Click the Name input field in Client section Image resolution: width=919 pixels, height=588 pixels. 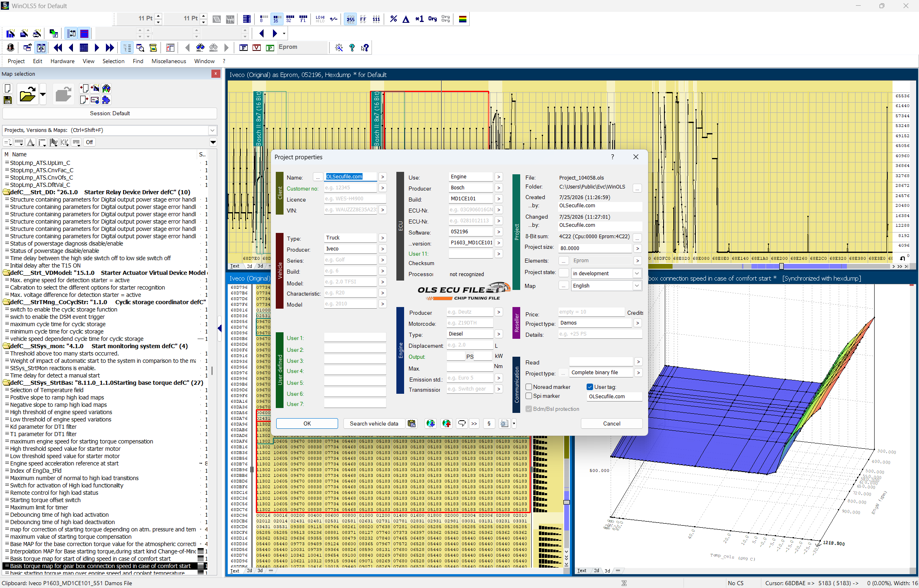pyautogui.click(x=351, y=177)
